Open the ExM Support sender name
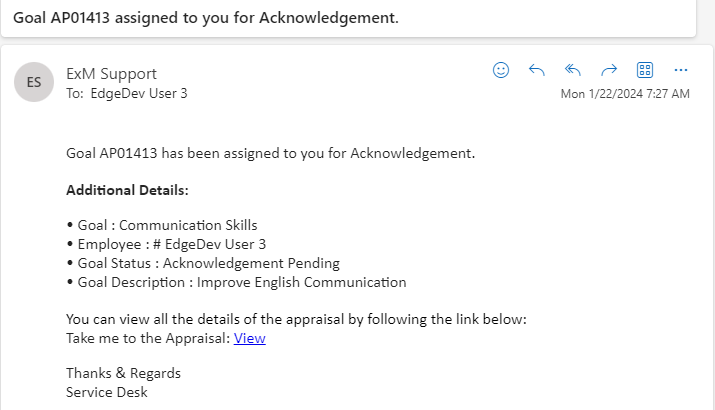Viewport: 715px width, 410px height. (x=111, y=73)
